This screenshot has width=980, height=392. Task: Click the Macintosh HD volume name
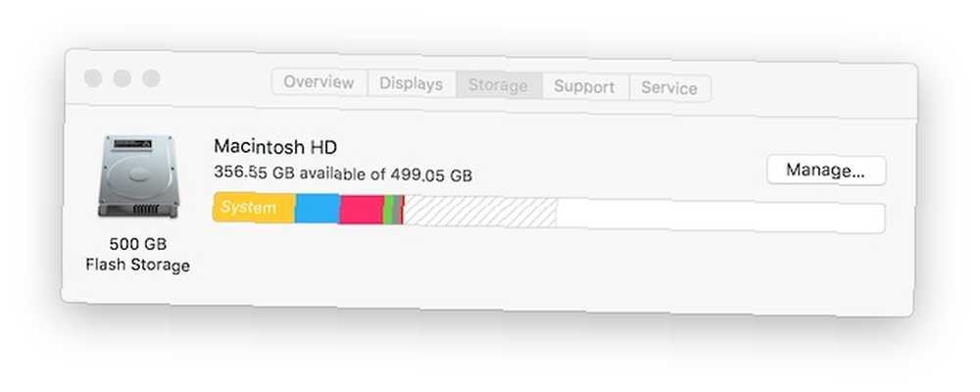point(275,147)
